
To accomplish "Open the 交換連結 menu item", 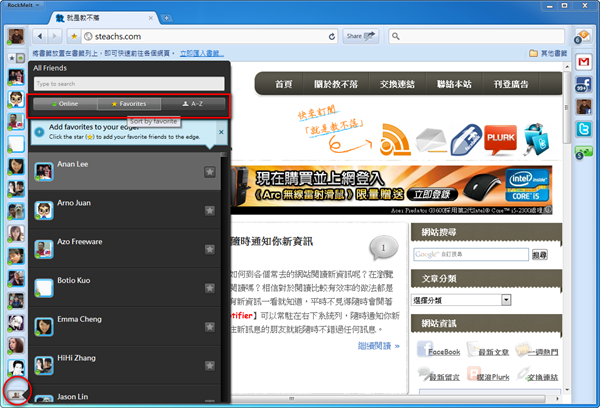I will click(x=397, y=84).
